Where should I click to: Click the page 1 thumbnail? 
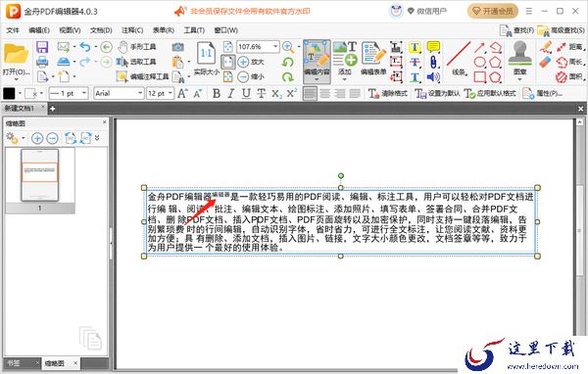40,175
